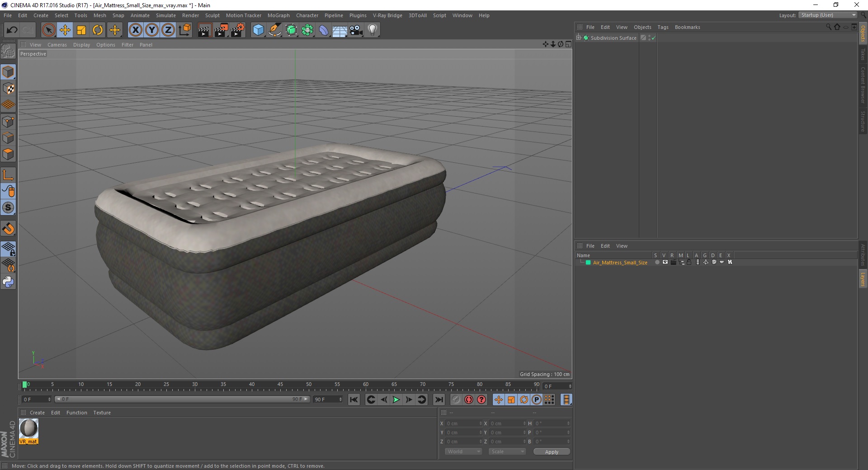Select the Live Selection tool
Screen dimensions: 868x470
coord(48,30)
